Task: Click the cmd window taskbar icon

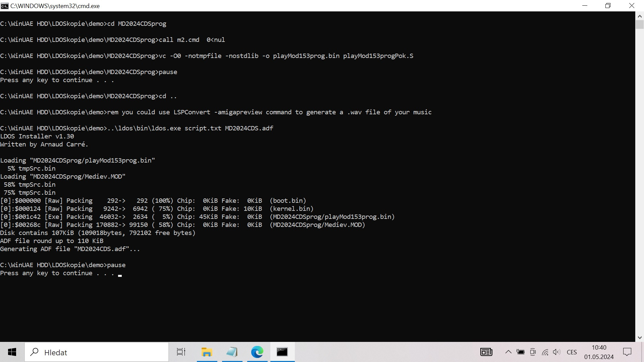Action: 282,352
